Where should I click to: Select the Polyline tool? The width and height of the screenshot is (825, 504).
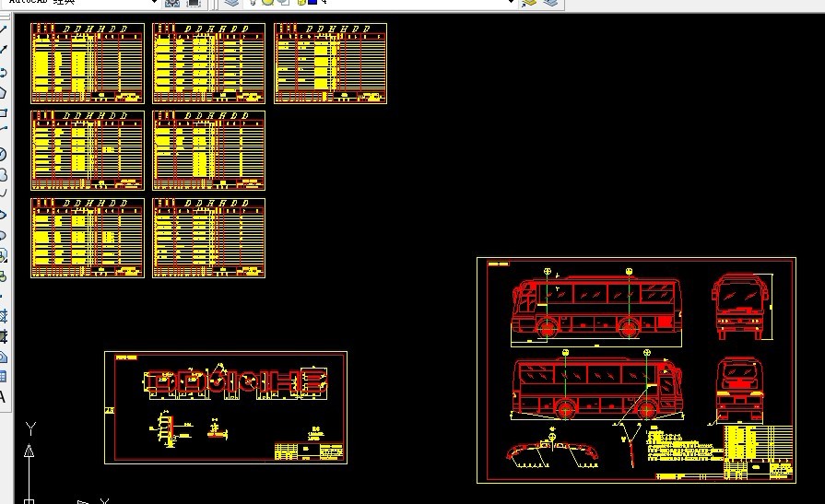3,72
